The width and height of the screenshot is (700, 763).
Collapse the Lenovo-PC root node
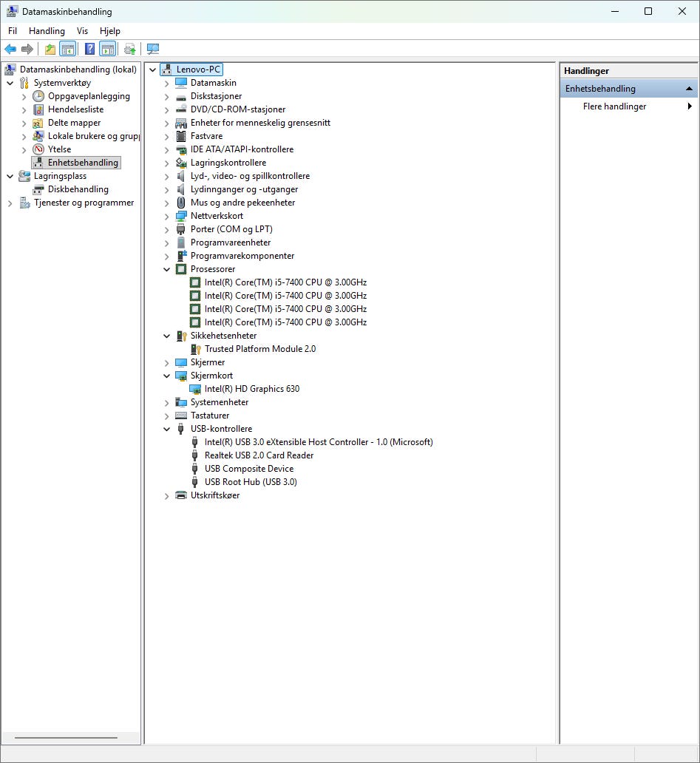[x=153, y=69]
